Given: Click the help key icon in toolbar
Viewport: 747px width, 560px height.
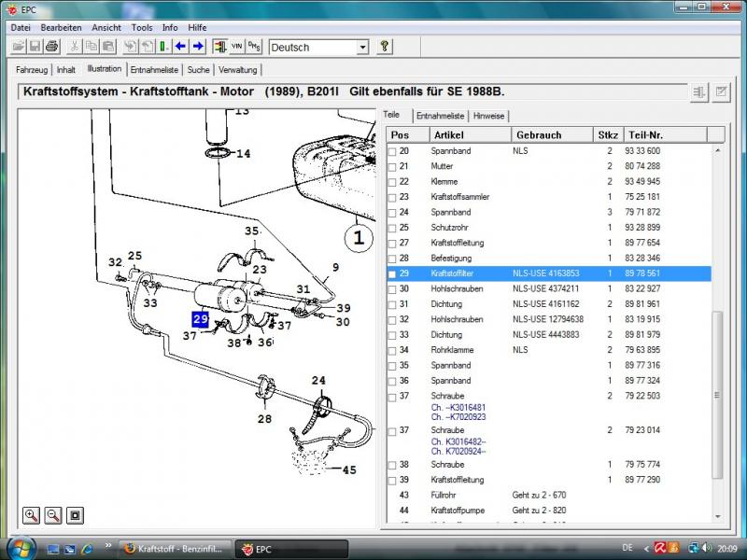Looking at the screenshot, I should pyautogui.click(x=385, y=47).
